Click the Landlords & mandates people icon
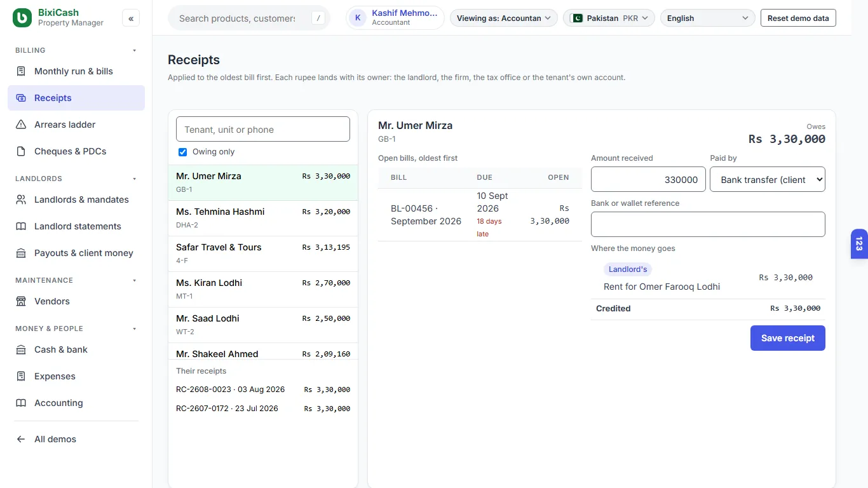Image resolution: width=868 pixels, height=488 pixels. click(21, 200)
